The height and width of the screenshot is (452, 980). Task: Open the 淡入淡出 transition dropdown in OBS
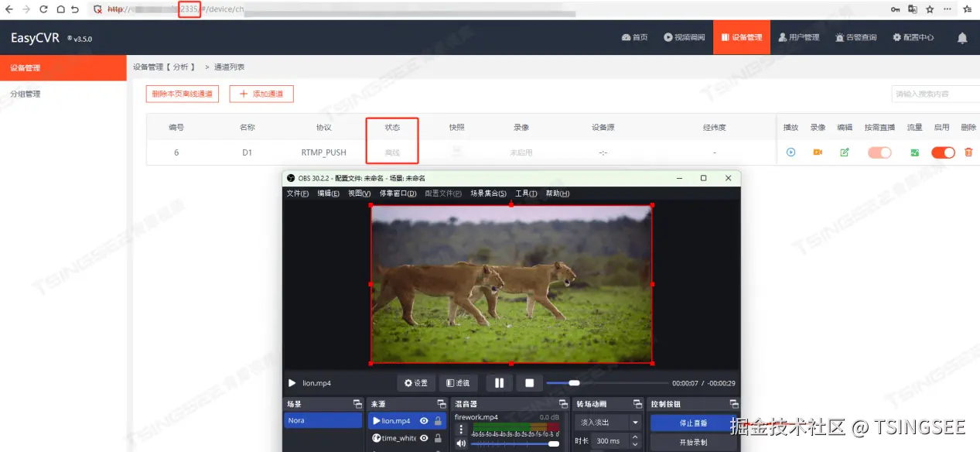(x=608, y=423)
